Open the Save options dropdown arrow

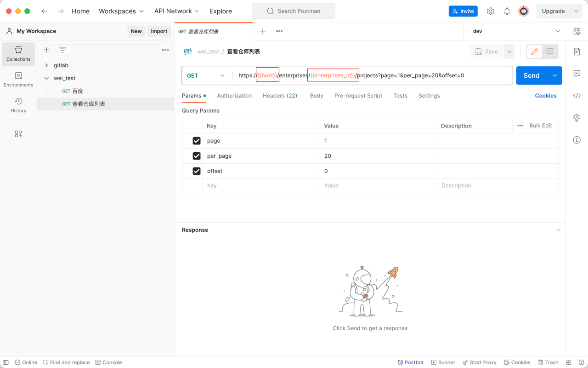click(x=509, y=52)
